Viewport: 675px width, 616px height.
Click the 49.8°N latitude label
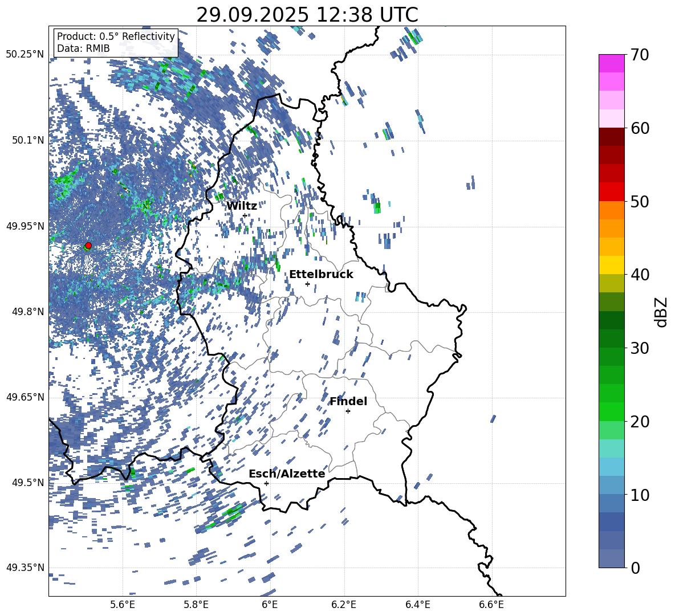point(28,312)
